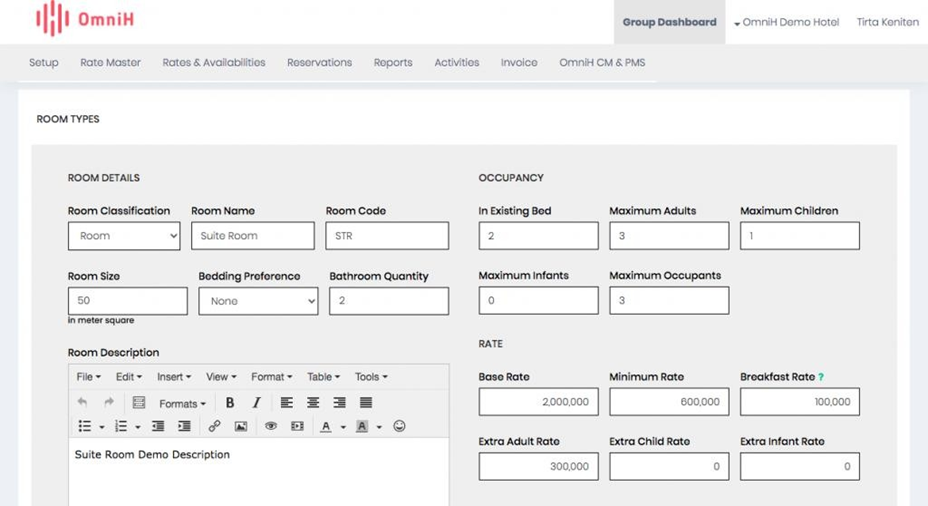The height and width of the screenshot is (506, 928).
Task: Expand the OmniH Demo Hotel selector
Action: (787, 22)
